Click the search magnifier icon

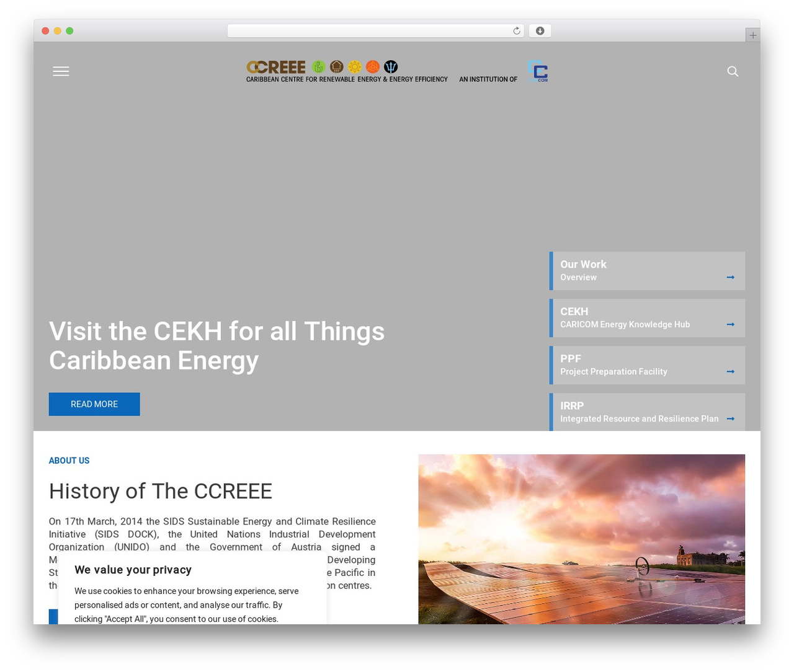733,71
